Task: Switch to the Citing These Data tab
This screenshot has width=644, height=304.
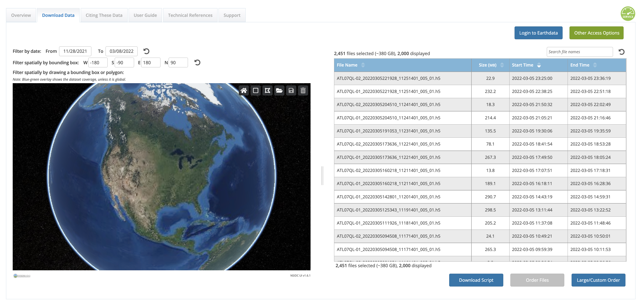Action: tap(104, 15)
